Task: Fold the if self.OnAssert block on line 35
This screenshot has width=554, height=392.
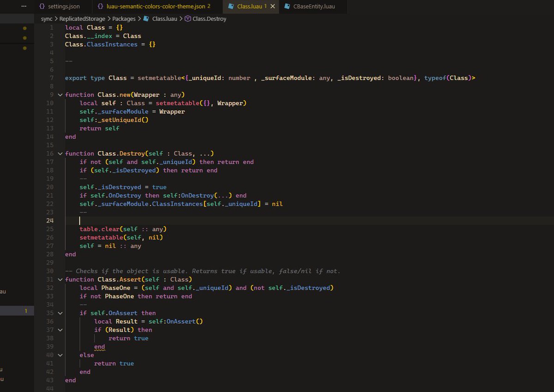Action: (60, 313)
